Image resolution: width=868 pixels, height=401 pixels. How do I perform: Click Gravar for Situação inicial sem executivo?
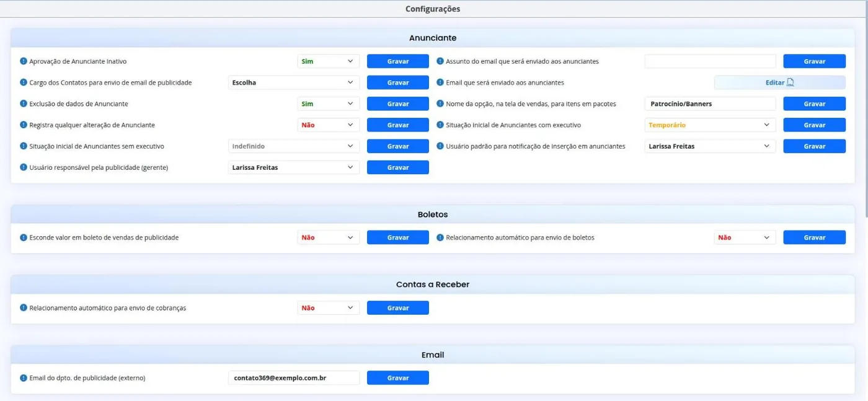click(398, 146)
